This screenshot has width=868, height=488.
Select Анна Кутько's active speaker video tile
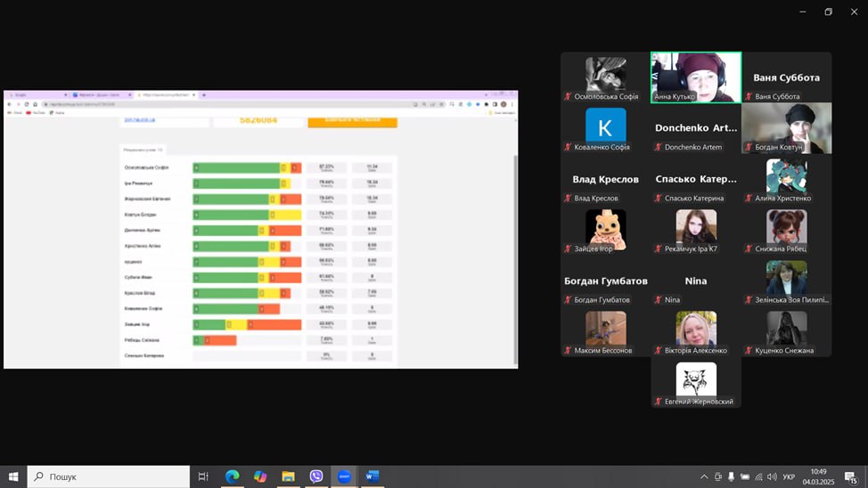[696, 77]
